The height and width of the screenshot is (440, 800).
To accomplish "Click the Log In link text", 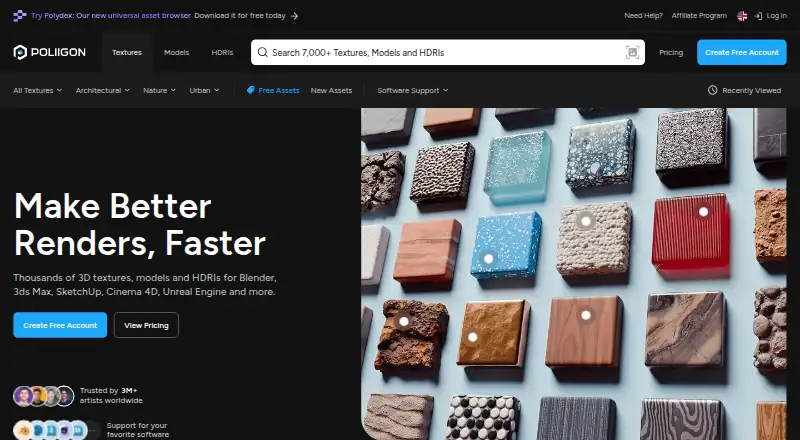I will (777, 16).
